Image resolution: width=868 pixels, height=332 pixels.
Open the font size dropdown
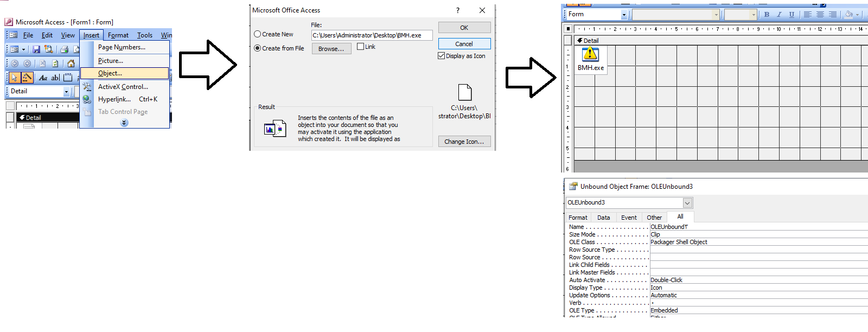coord(754,15)
